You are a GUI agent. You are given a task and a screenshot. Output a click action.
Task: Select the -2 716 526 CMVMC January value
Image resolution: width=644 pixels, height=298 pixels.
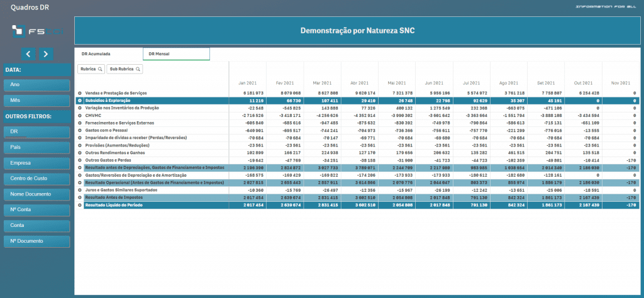pyautogui.click(x=252, y=115)
